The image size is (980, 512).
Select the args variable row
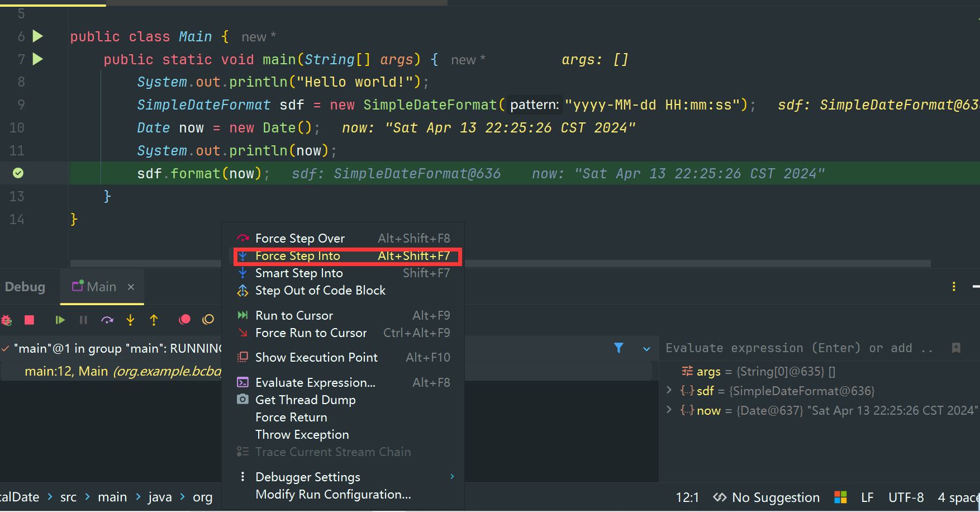coord(820,371)
